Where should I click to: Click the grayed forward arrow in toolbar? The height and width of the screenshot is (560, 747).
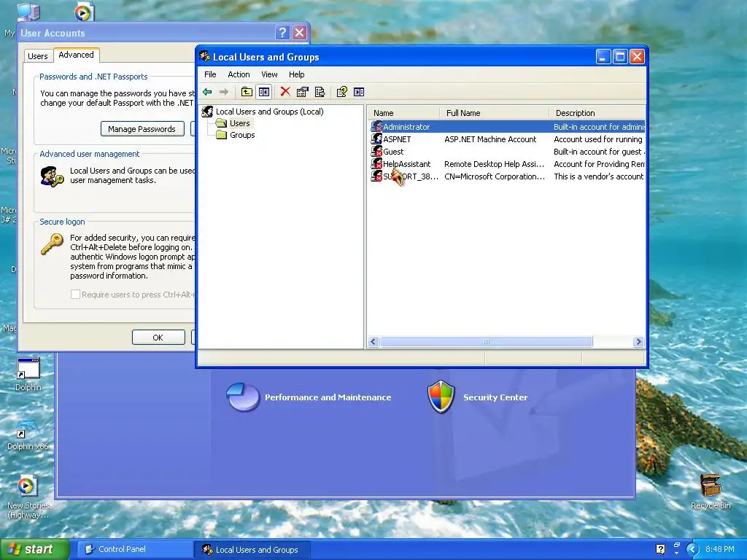[224, 92]
